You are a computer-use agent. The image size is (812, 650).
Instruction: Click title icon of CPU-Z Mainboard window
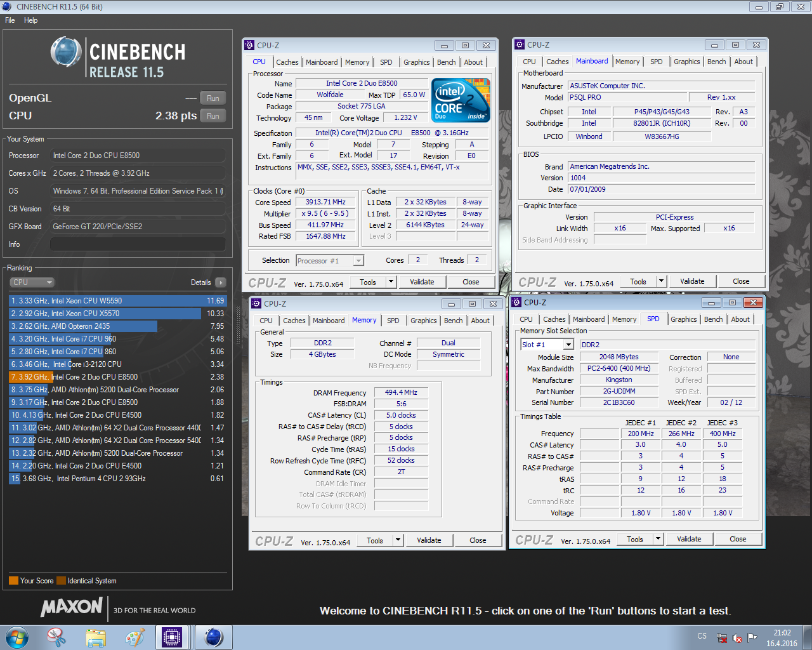click(x=520, y=44)
